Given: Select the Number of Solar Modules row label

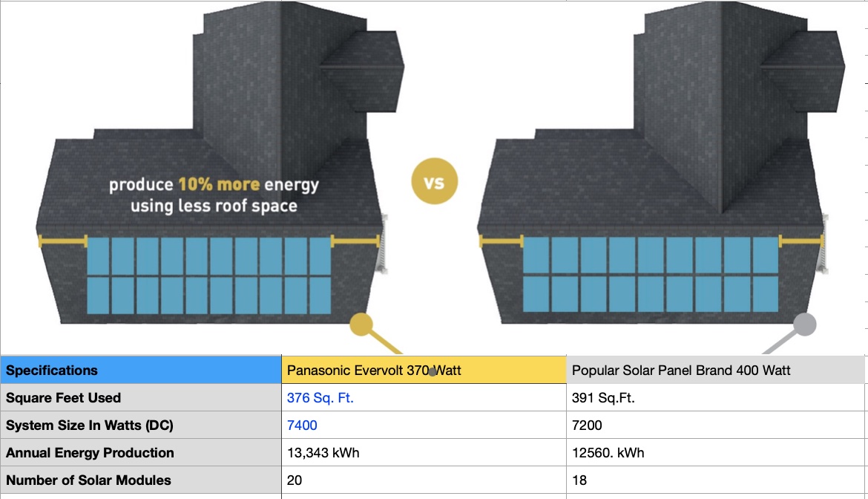Looking at the screenshot, I should (88, 480).
